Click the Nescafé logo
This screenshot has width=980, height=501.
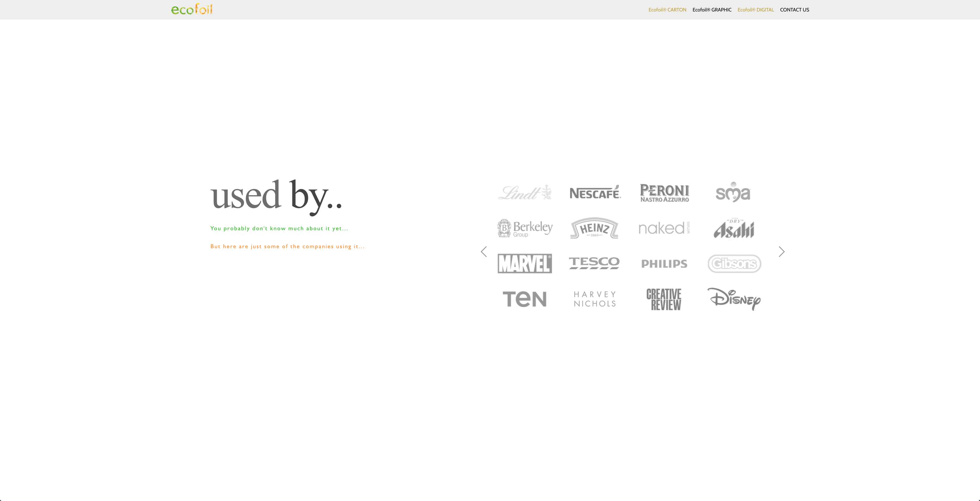point(595,192)
